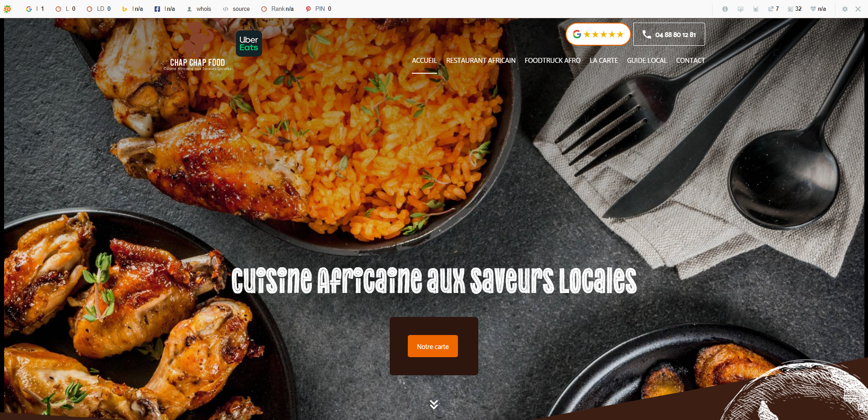View internal links count in toolbar

coord(795,9)
